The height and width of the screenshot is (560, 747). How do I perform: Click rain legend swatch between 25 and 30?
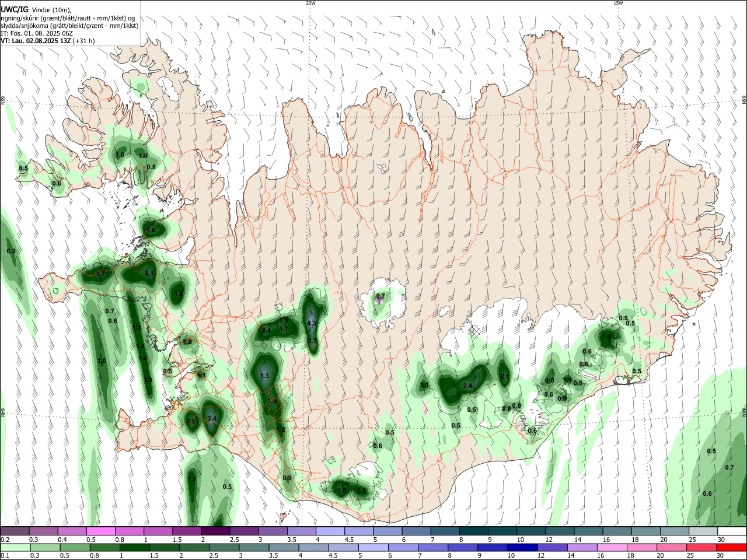[x=701, y=548]
